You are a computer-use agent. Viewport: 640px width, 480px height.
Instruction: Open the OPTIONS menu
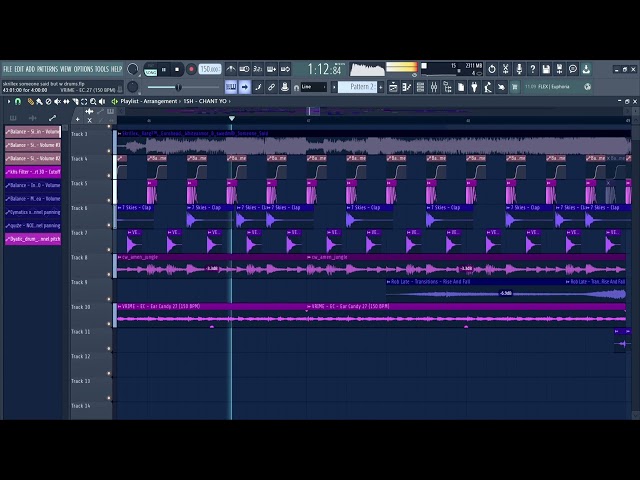point(84,69)
